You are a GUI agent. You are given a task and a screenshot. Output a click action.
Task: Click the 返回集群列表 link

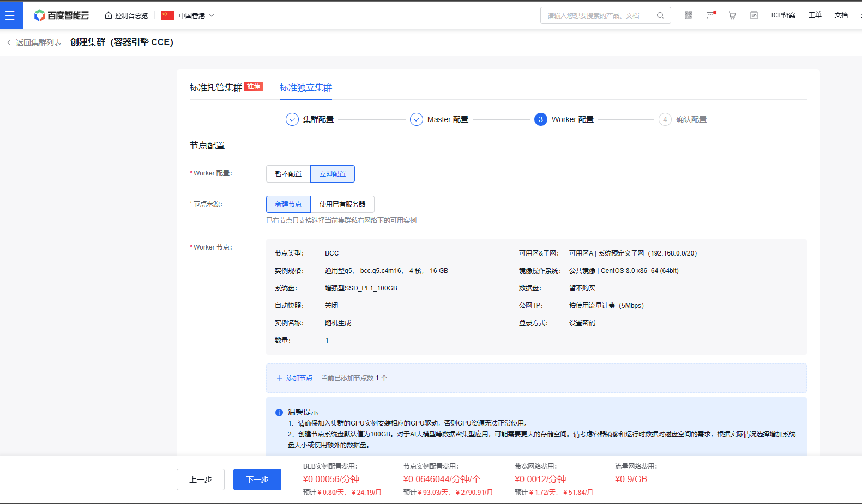click(x=39, y=42)
